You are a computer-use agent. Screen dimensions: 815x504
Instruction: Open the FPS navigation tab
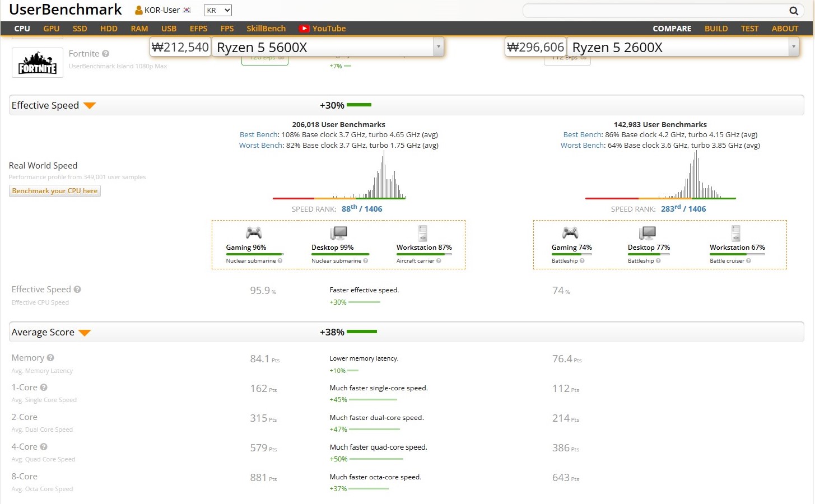227,29
